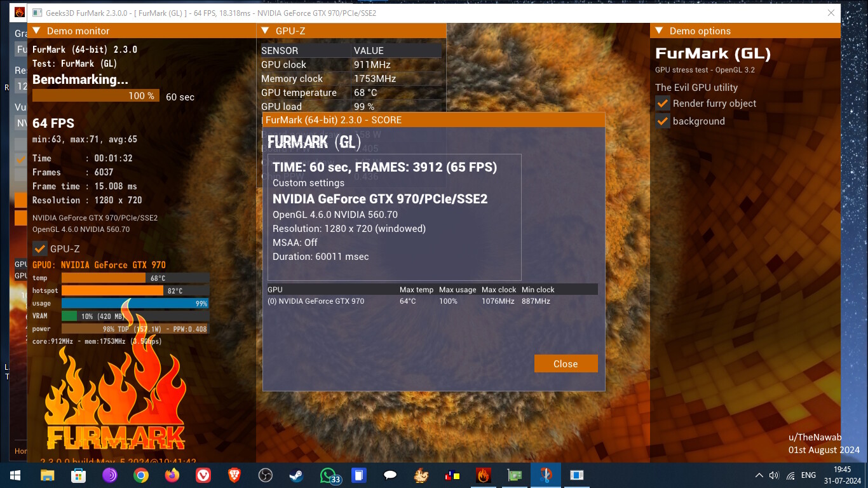
Task: Open OBS Studio from taskbar
Action: tap(266, 475)
